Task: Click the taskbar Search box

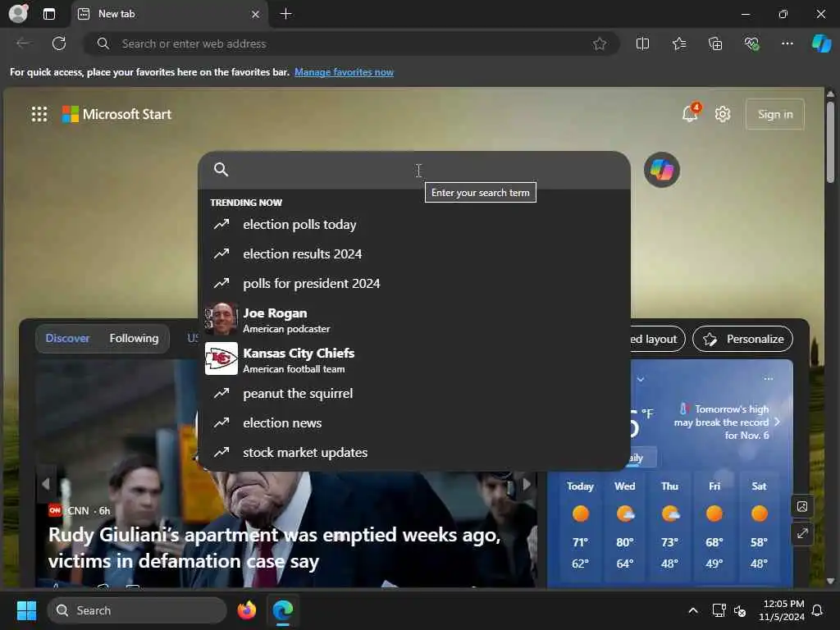Action: point(137,610)
